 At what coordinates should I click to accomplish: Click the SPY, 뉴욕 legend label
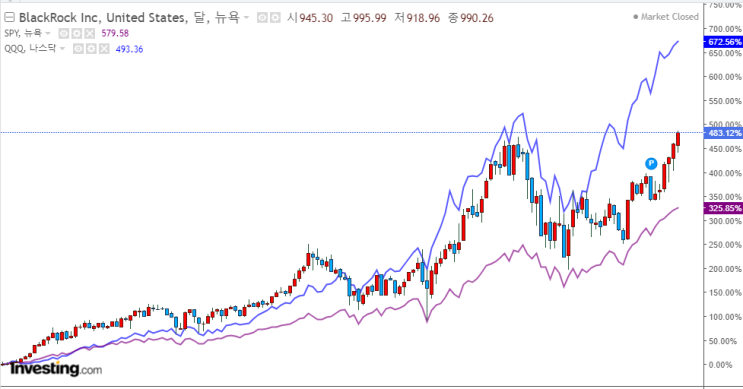click(x=23, y=33)
